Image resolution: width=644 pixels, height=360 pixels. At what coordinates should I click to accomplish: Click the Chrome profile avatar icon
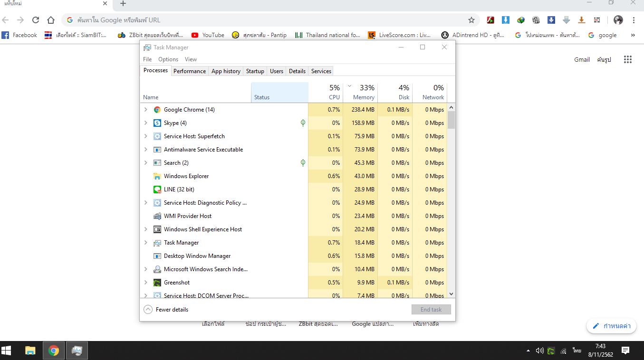tap(618, 20)
